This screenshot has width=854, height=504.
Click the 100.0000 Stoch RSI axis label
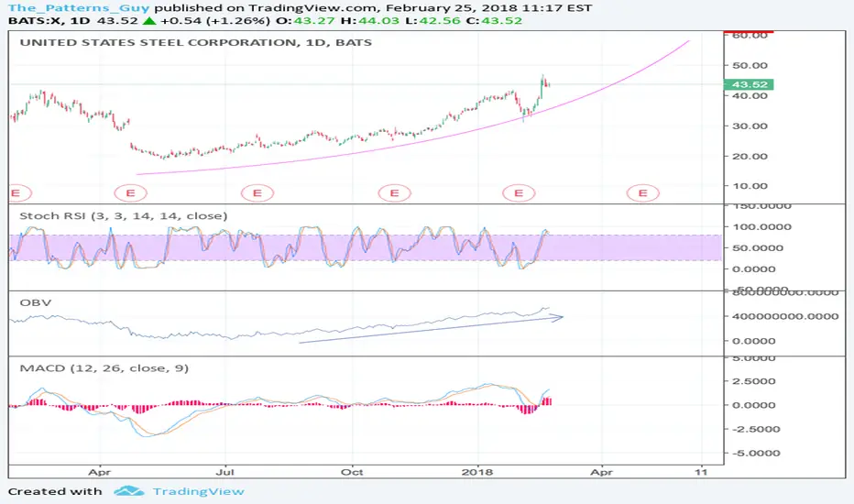pos(761,226)
